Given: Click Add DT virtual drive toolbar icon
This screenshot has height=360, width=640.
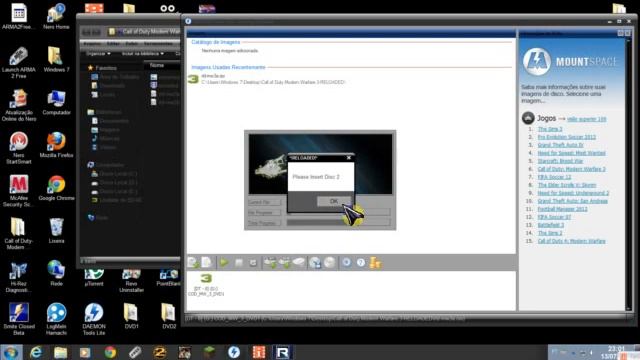Looking at the screenshot, I should [x=270, y=262].
